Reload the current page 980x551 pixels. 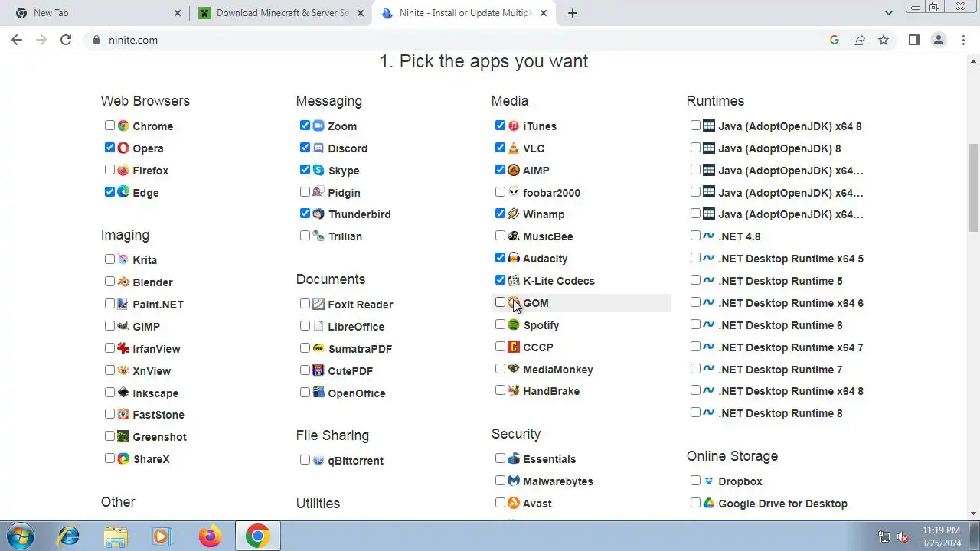coord(66,40)
